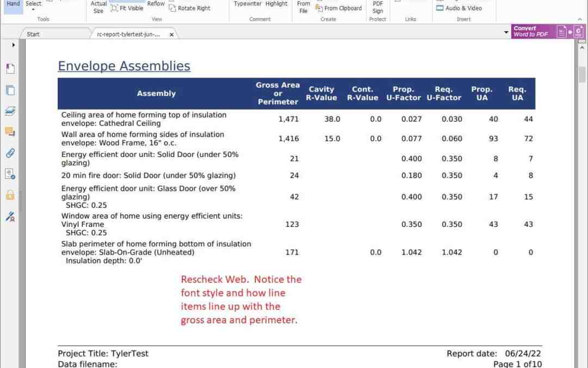Expand the left navigation panel arrow
This screenshot has width=588, height=368.
(14, 45)
